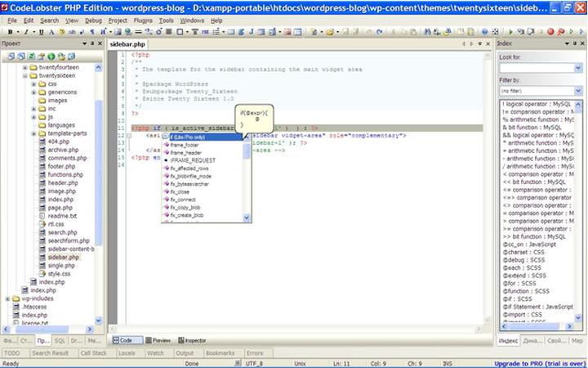
Task: Expand the wp-includes folder
Action: (7, 299)
